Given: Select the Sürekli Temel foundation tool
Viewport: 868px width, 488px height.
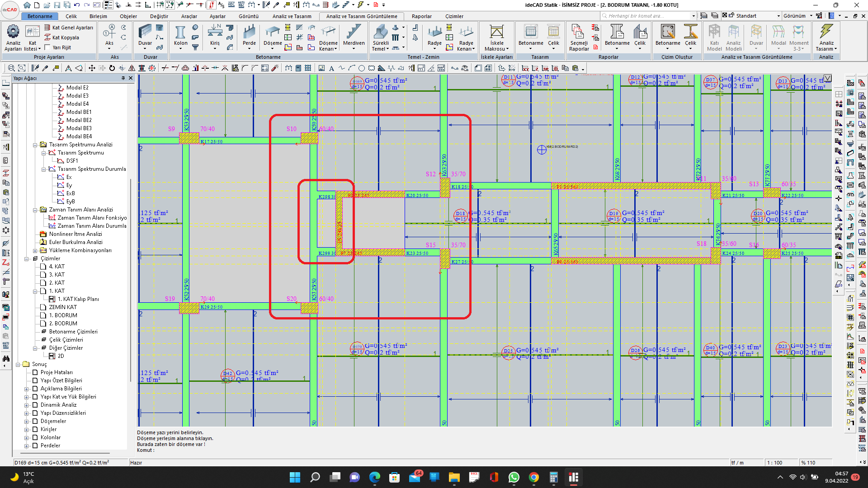Looking at the screenshot, I should pyautogui.click(x=380, y=38).
